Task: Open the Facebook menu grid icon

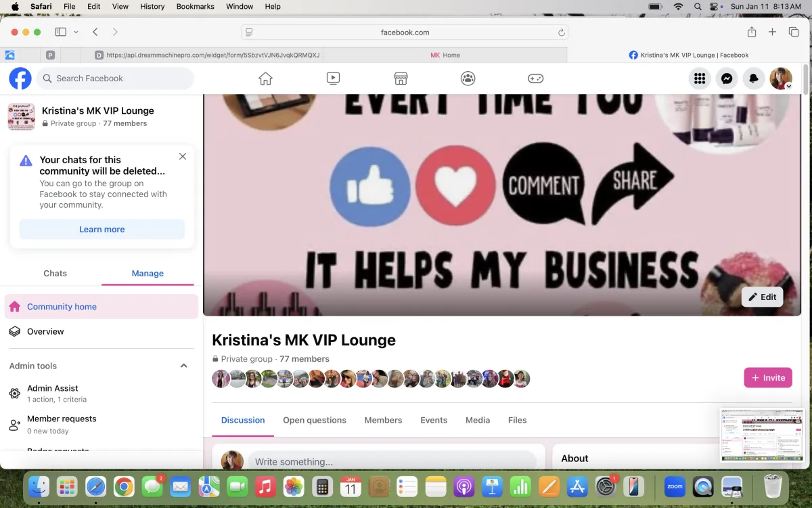Action: pos(700,79)
